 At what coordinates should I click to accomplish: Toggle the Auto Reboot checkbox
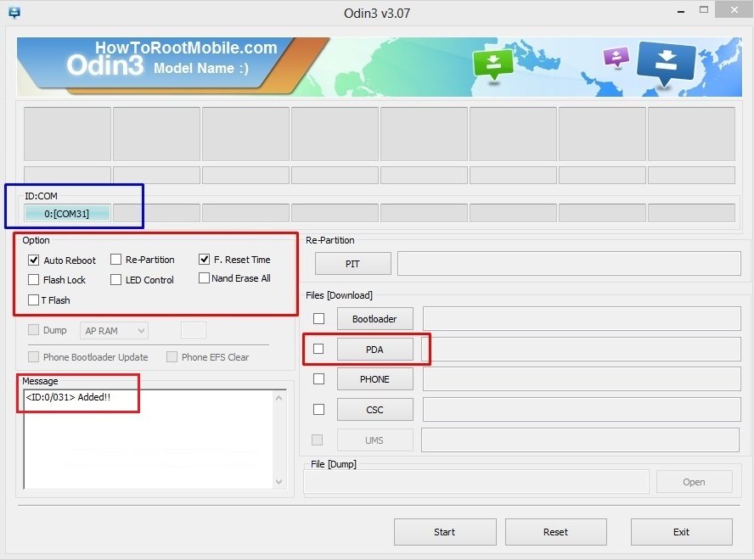(x=33, y=260)
